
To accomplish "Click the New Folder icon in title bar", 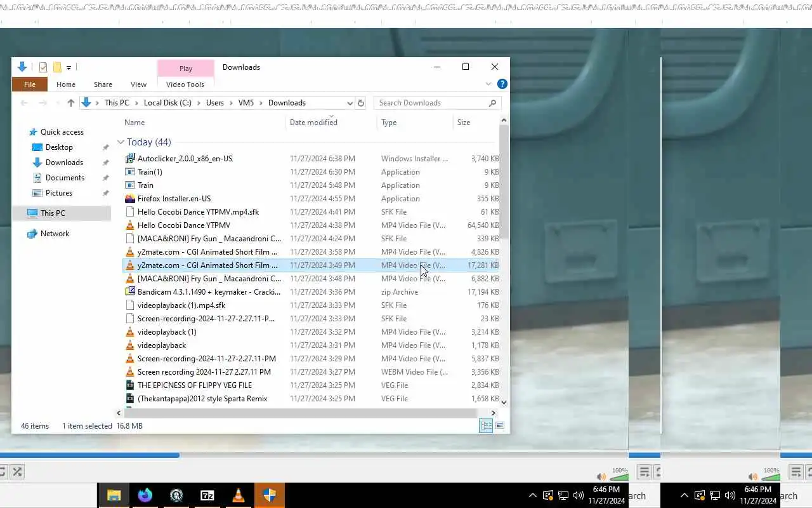I will coord(57,67).
